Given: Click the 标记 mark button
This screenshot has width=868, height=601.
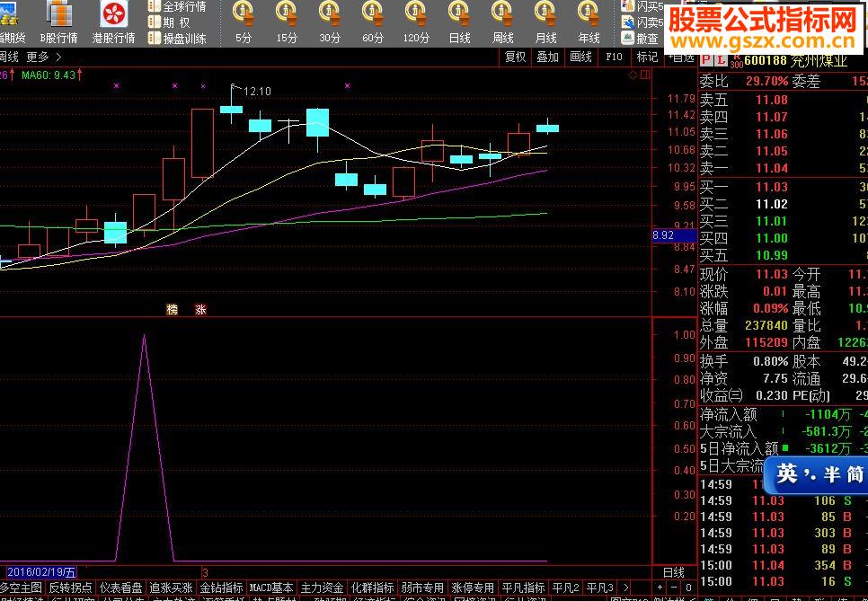Looking at the screenshot, I should pyautogui.click(x=647, y=57).
